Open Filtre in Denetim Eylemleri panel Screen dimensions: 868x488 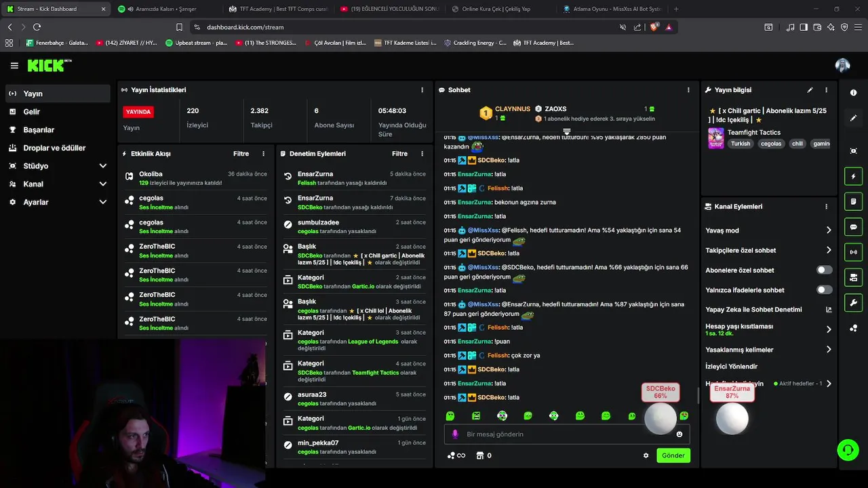click(x=399, y=154)
